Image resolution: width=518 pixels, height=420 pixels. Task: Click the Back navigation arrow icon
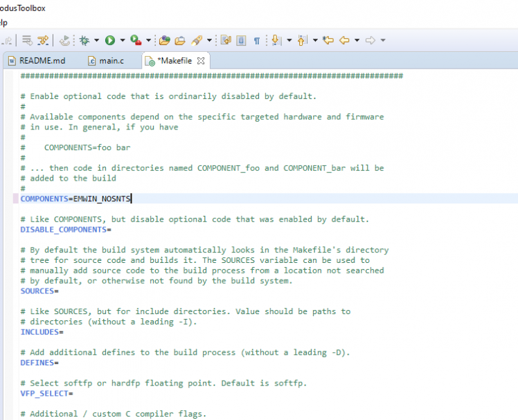[344, 40]
